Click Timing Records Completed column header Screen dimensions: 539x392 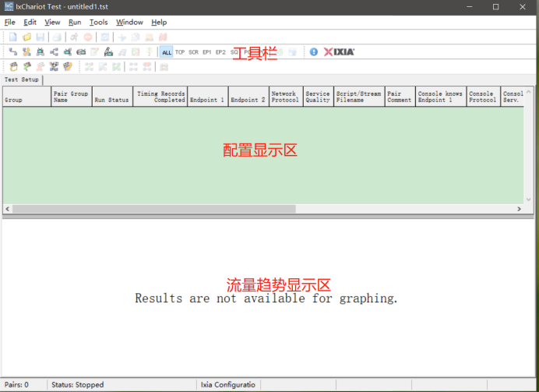[160, 97]
